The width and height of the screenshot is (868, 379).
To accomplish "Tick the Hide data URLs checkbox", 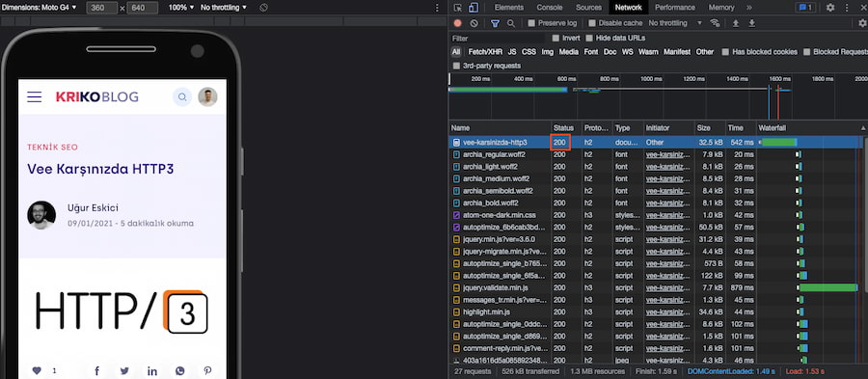I will (x=589, y=39).
